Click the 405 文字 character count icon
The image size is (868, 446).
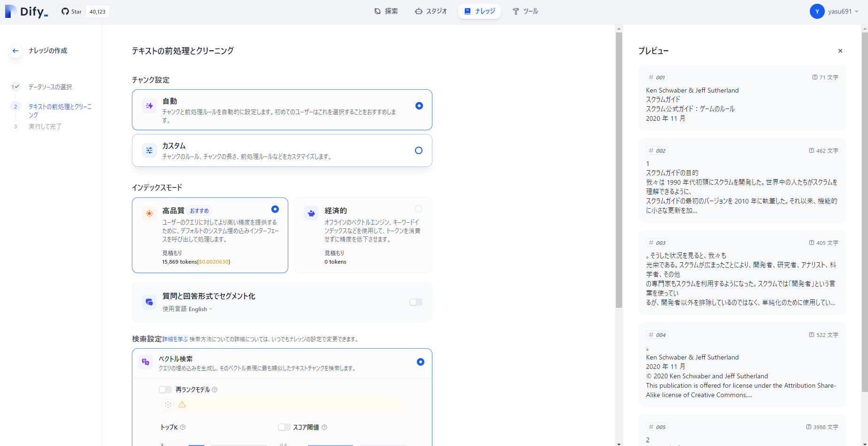coord(812,243)
